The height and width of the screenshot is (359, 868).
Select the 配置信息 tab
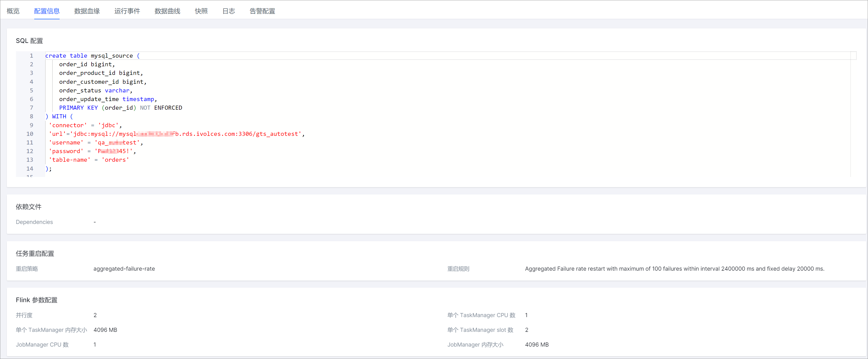[47, 11]
